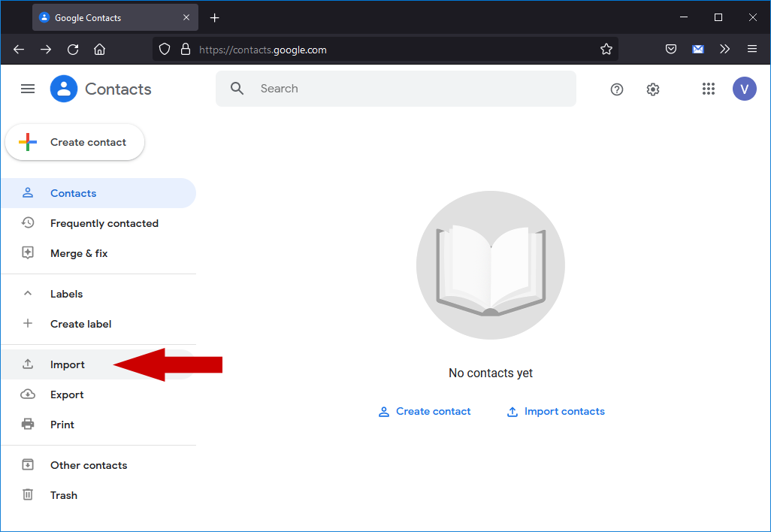The width and height of the screenshot is (771, 532).
Task: View site security padlock info
Action: click(186, 49)
